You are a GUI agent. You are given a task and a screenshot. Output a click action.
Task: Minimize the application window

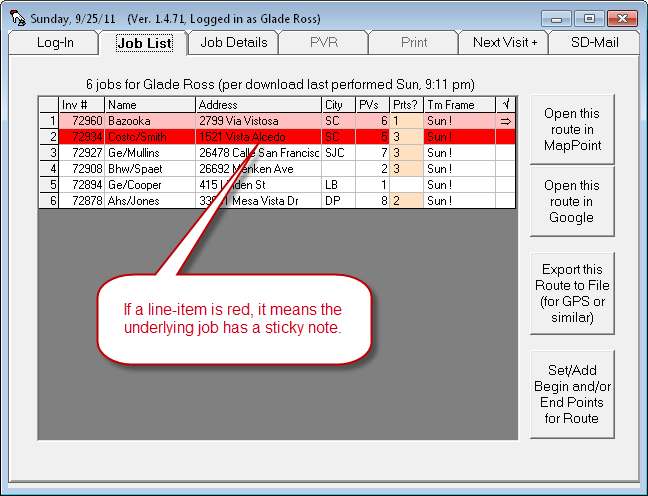click(x=556, y=18)
